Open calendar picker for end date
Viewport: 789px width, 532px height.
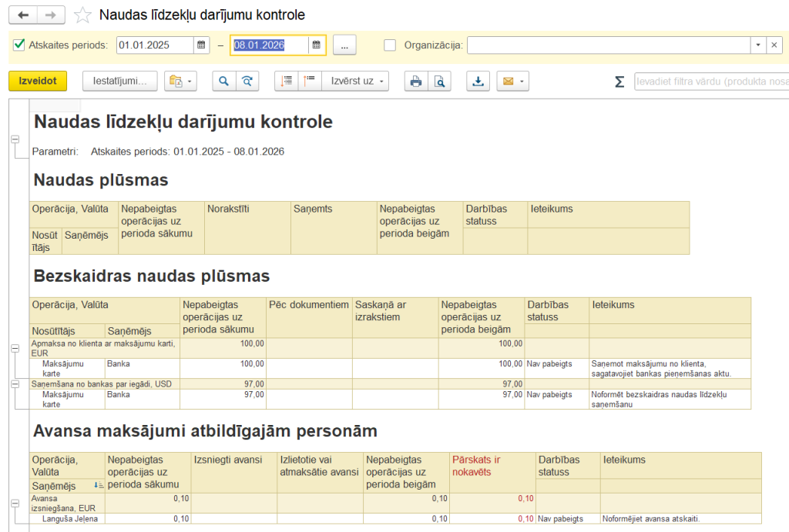(x=316, y=45)
